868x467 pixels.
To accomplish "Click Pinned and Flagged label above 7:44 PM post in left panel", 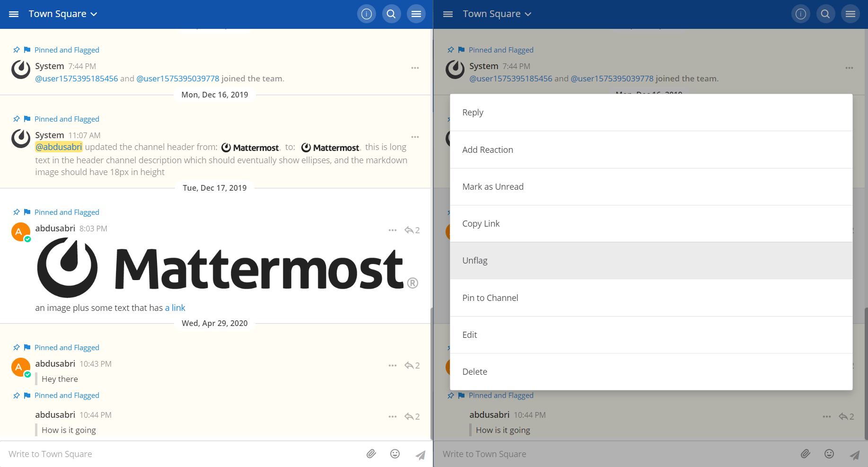I will click(x=67, y=50).
